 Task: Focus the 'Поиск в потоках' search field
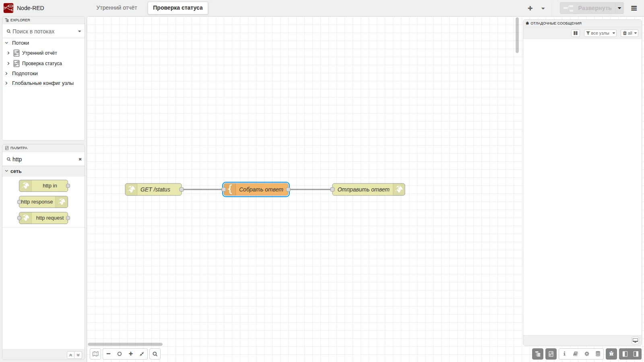[x=42, y=31]
